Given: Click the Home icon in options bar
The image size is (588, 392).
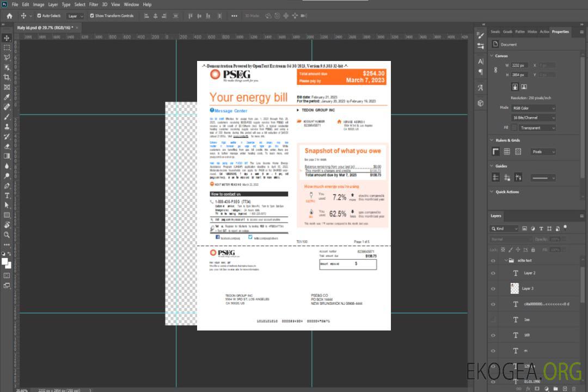Looking at the screenshot, I should [9, 16].
